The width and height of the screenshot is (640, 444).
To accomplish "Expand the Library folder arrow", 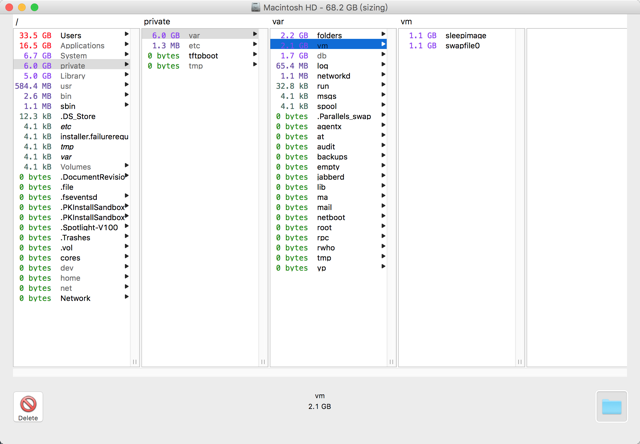I will 127,75.
